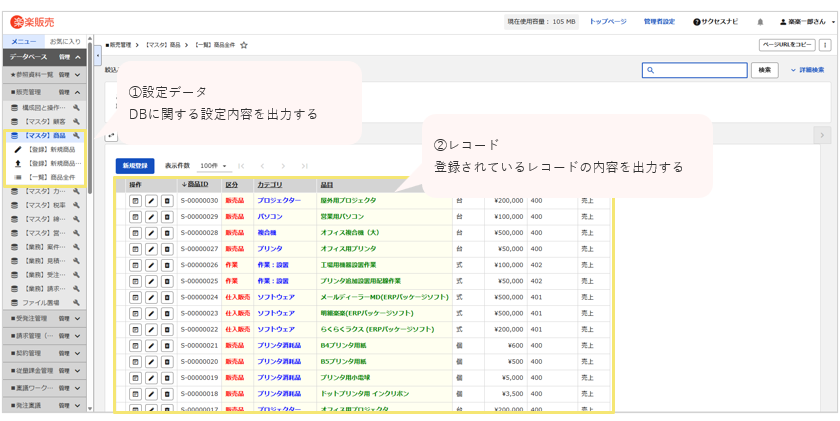The image size is (840, 421).
Task: Click wrench settings icon for ファイル置場
Action: tap(76, 303)
